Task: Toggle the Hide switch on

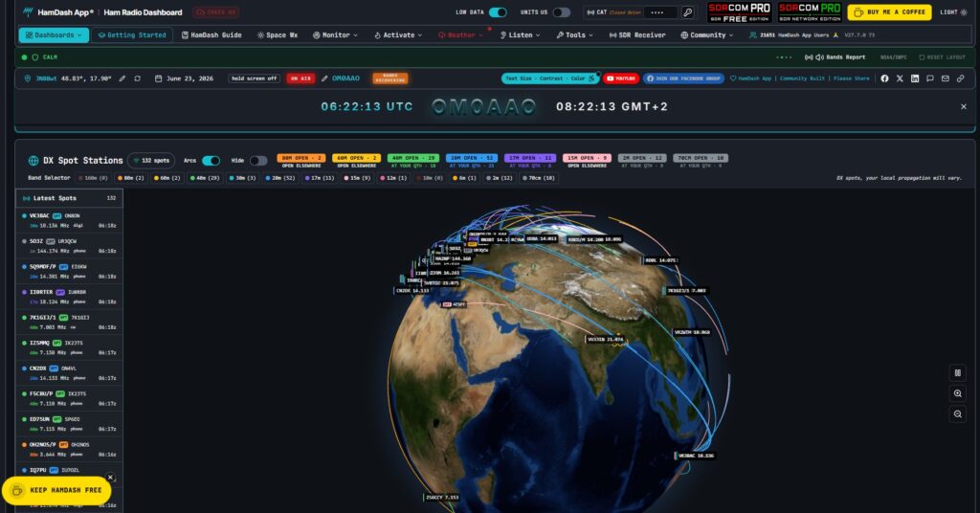Action: click(258, 161)
